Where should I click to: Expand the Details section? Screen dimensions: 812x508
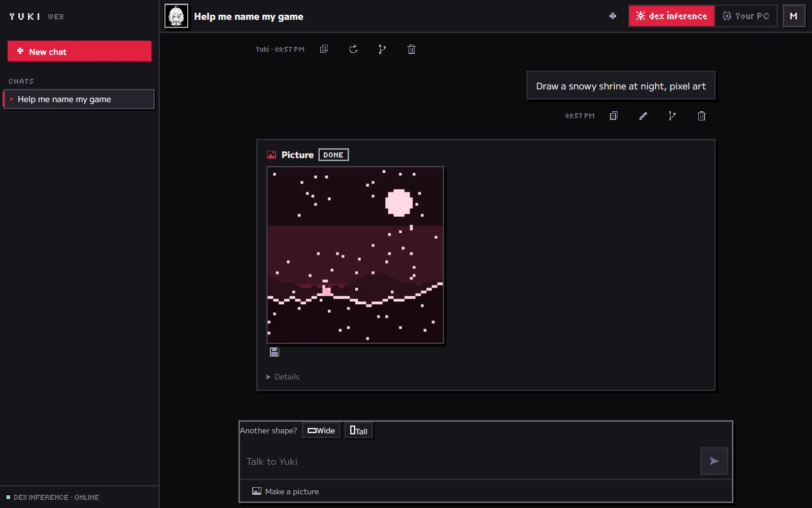(283, 377)
